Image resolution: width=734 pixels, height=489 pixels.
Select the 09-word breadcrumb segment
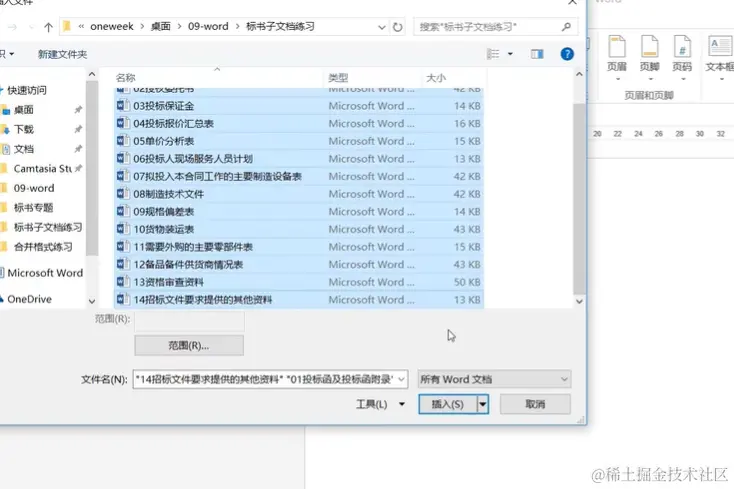208,27
